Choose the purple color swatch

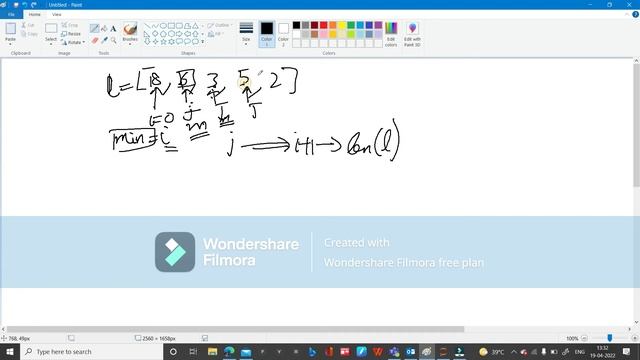pyautogui.click(x=378, y=25)
